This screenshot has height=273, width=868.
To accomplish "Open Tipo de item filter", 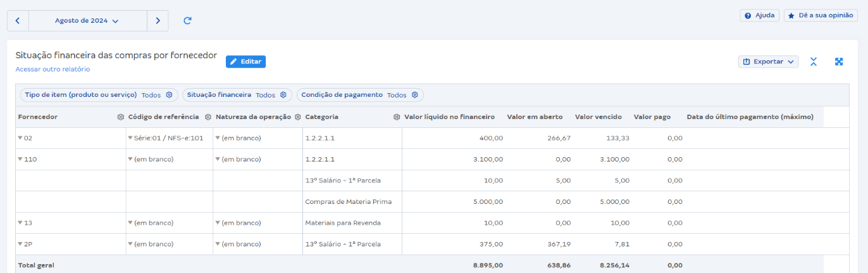I will [x=99, y=95].
